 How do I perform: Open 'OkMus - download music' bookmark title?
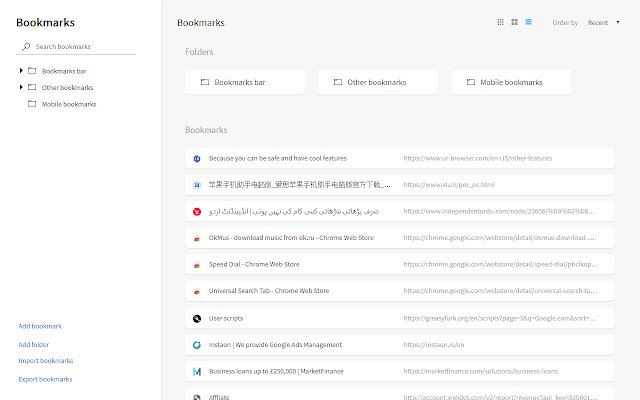tap(291, 238)
